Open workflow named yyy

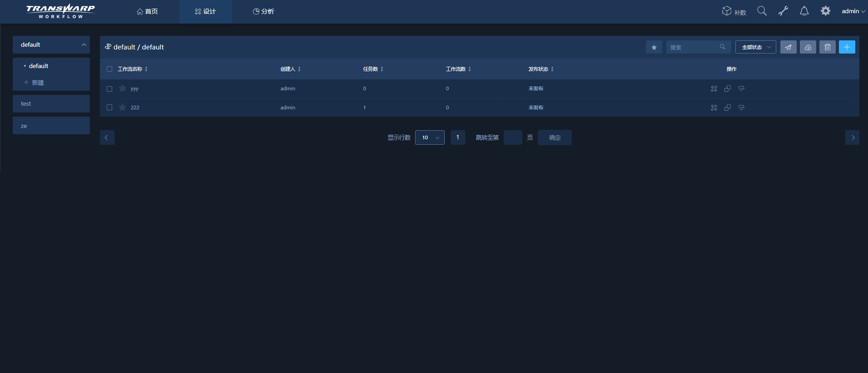click(x=134, y=88)
